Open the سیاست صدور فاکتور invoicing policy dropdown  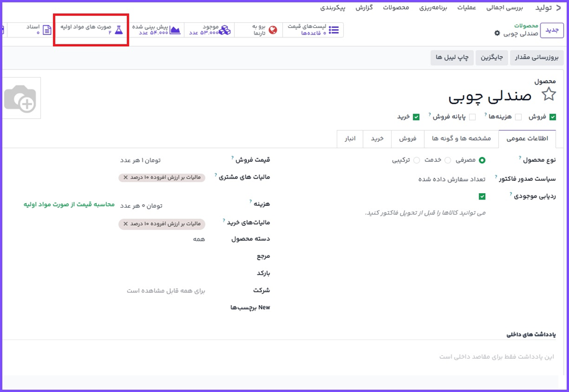tap(452, 179)
